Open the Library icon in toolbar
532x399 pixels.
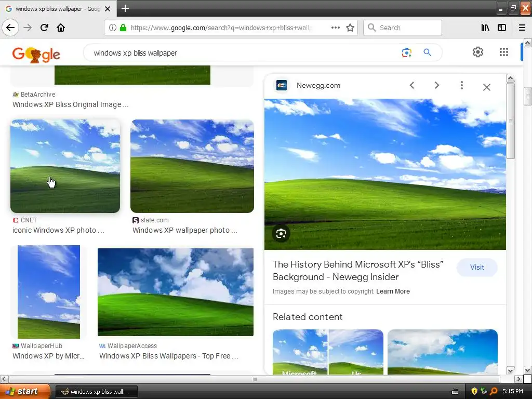486,28
